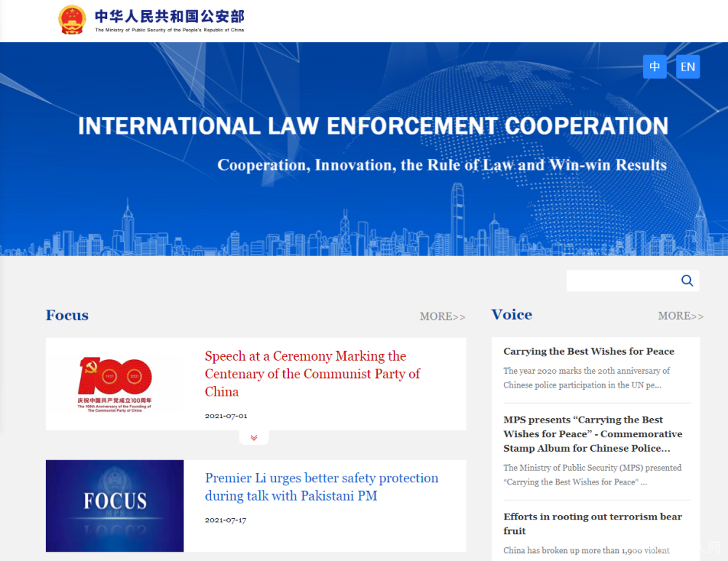Click the globe banner graphic
Image resolution: width=728 pixels, height=561 pixels.
click(x=437, y=146)
